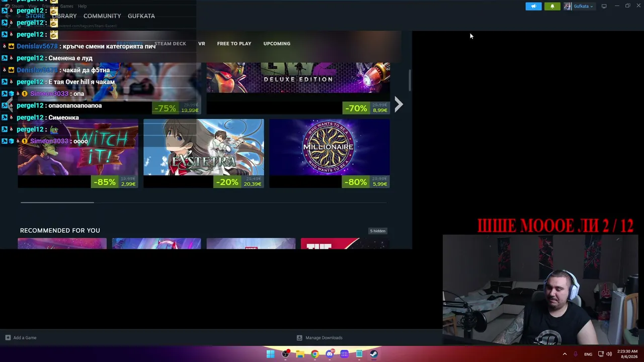Click the 2,99€ price on Witch It
Image resolution: width=644 pixels, height=362 pixels.
click(x=128, y=184)
